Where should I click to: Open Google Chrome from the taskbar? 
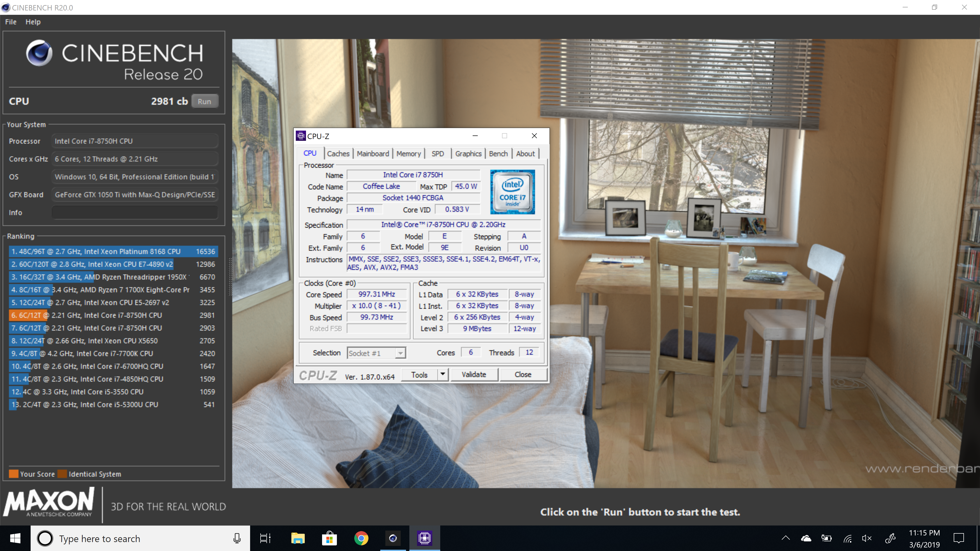tap(361, 539)
